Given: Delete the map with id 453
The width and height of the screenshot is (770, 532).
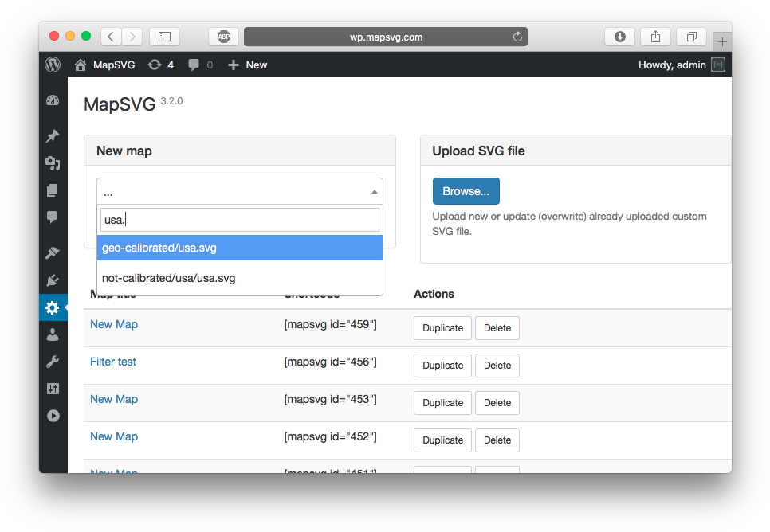Looking at the screenshot, I should tap(497, 402).
